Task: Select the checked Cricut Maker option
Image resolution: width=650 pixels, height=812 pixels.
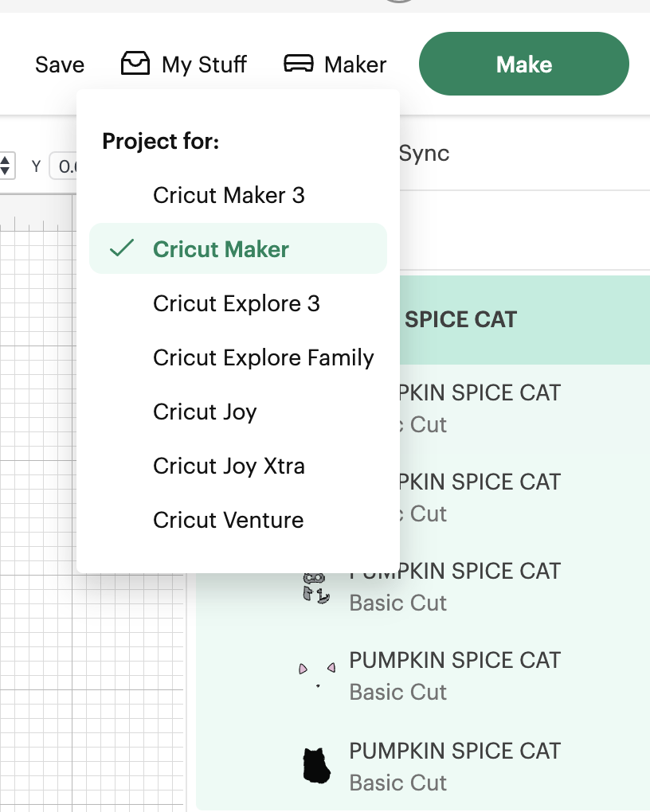Action: (x=221, y=249)
